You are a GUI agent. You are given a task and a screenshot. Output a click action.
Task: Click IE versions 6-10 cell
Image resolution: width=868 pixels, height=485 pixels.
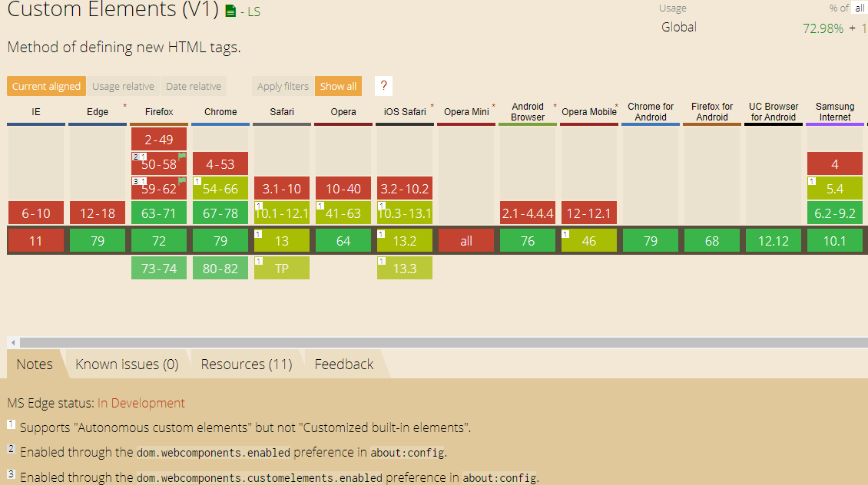[x=36, y=213]
